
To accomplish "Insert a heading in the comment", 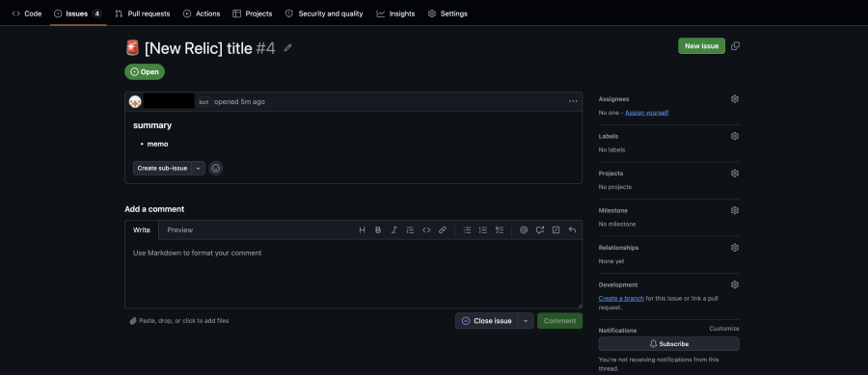I will pos(362,230).
